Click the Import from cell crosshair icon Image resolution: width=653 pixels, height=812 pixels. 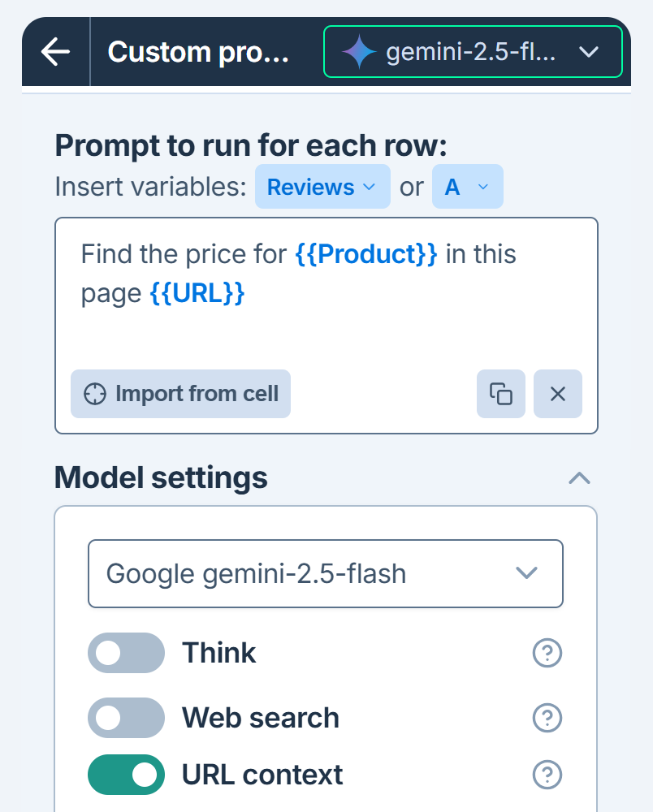[95, 394]
